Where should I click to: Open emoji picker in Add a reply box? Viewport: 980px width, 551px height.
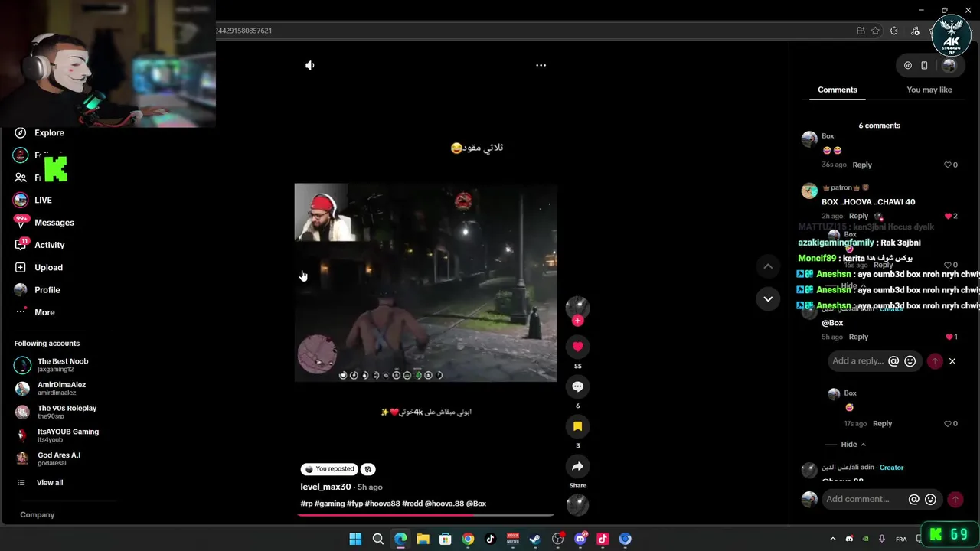click(910, 360)
